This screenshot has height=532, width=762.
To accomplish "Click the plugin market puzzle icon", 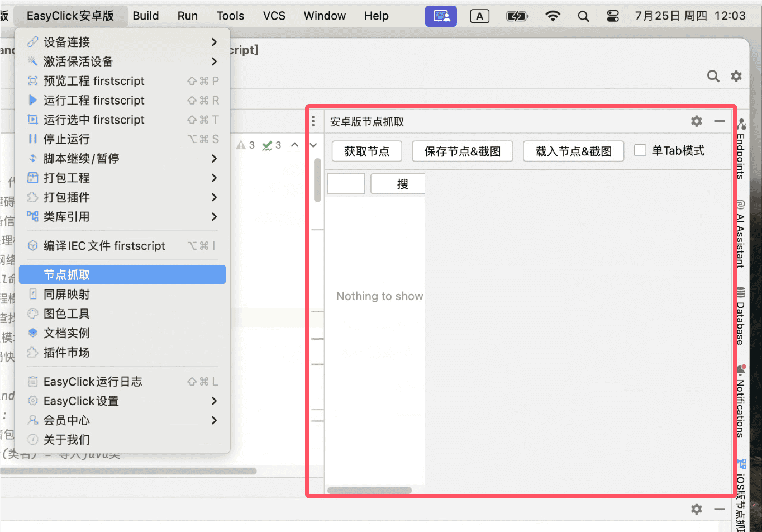I will coord(33,353).
